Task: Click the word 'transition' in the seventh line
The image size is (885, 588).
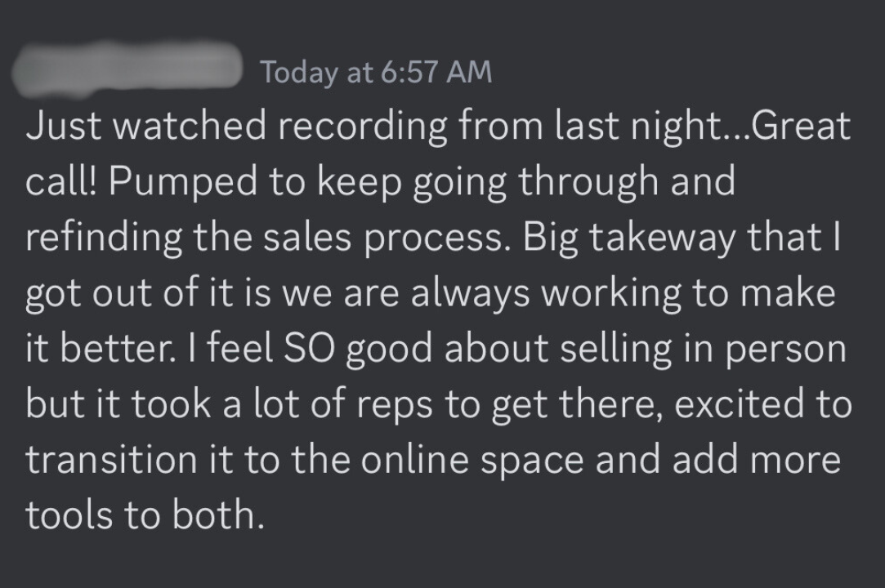Action: (111, 460)
